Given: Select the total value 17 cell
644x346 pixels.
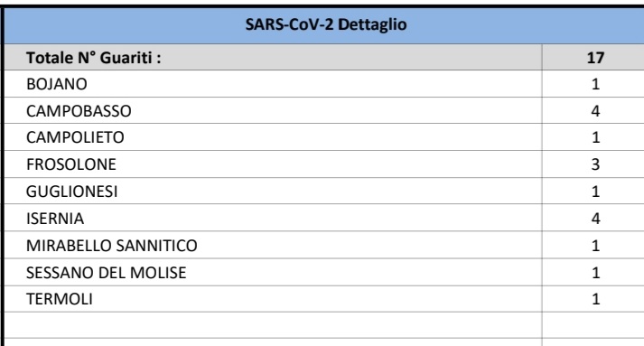Looking at the screenshot, I should click(x=593, y=57).
